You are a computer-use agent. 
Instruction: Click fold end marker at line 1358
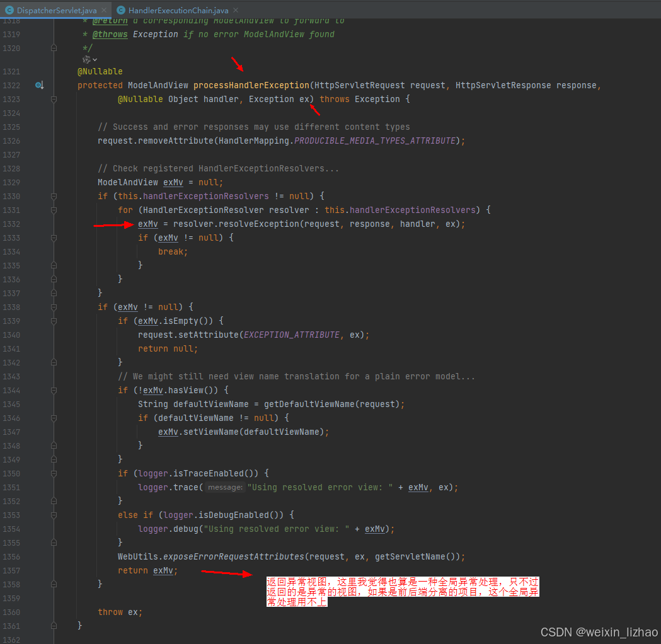point(54,585)
